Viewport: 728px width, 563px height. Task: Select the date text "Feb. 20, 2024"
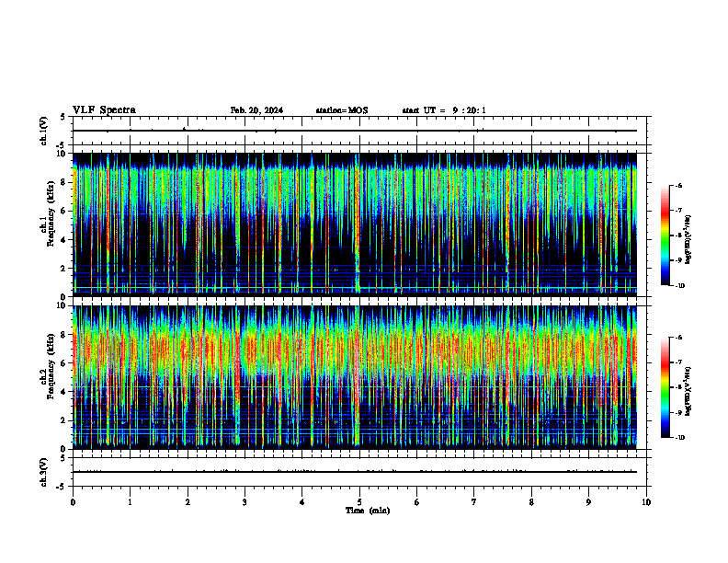coord(256,110)
